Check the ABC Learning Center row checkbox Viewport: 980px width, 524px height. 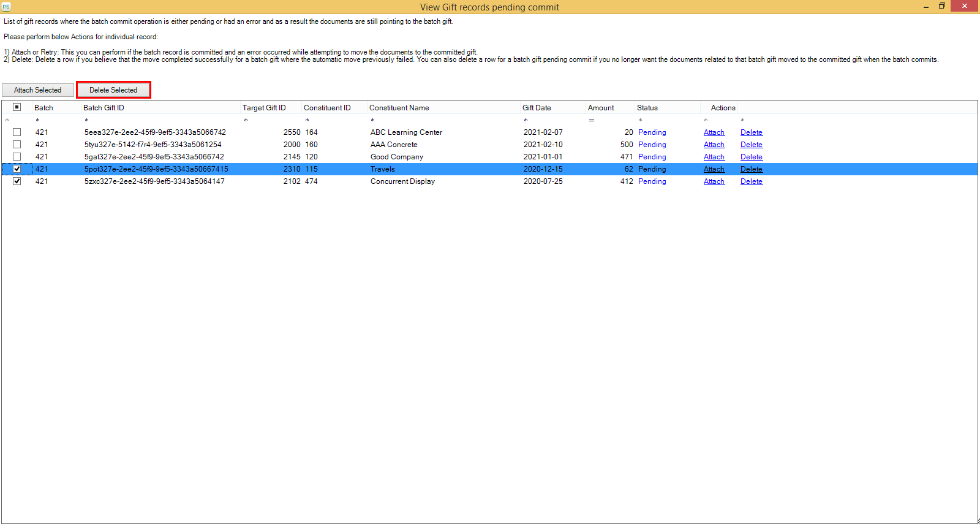(x=17, y=132)
